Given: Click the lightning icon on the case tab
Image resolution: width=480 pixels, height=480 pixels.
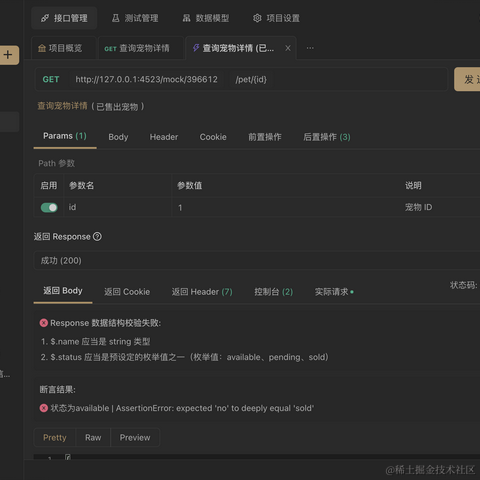Looking at the screenshot, I should 196,48.
